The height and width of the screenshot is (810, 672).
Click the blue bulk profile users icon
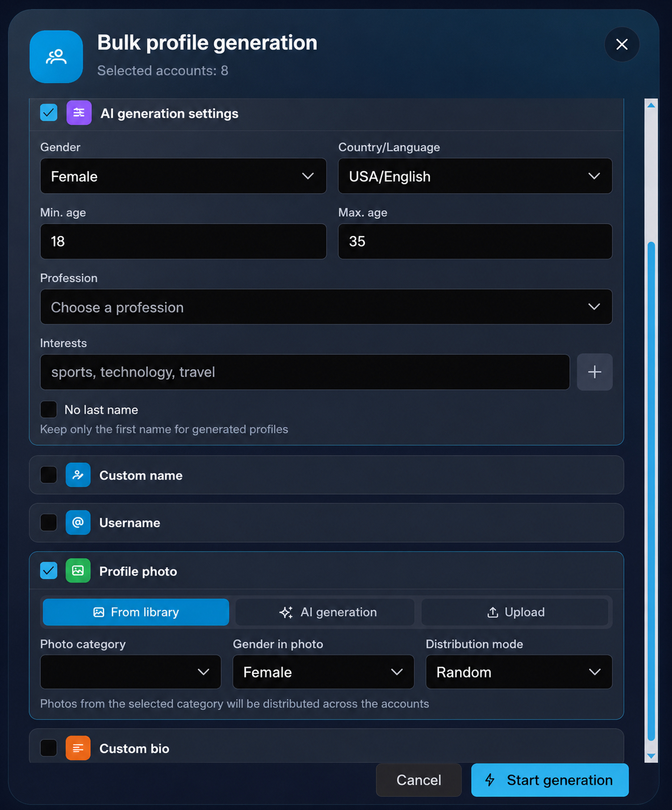(x=56, y=56)
